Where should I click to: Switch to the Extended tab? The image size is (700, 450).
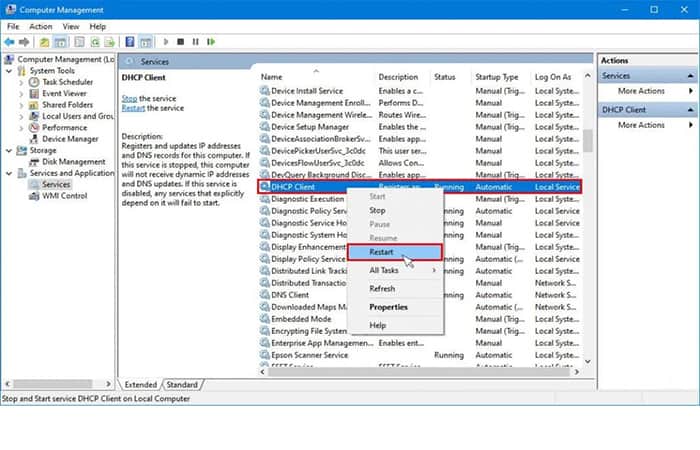pos(141,385)
